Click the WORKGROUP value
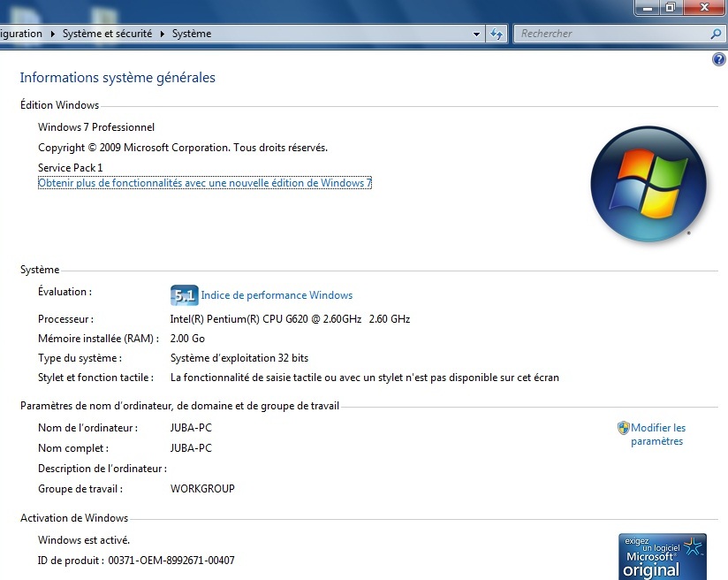The width and height of the screenshot is (728, 580). [202, 489]
